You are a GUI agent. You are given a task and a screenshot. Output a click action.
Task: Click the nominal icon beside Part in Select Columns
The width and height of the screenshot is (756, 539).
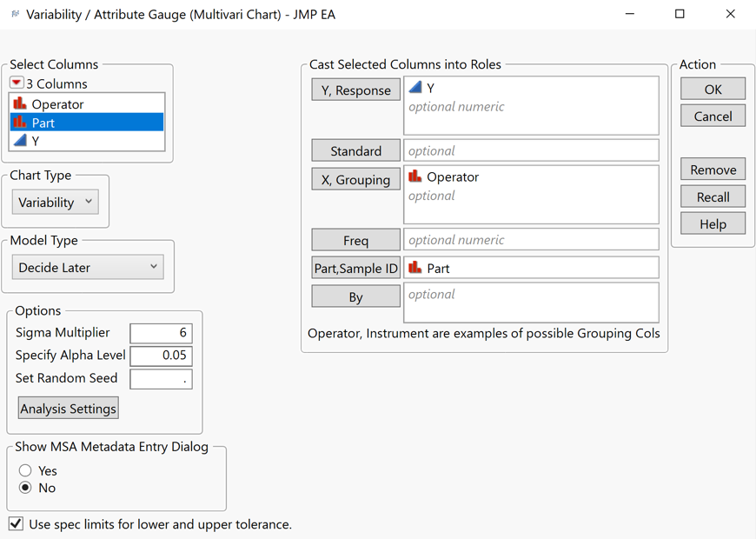point(22,120)
